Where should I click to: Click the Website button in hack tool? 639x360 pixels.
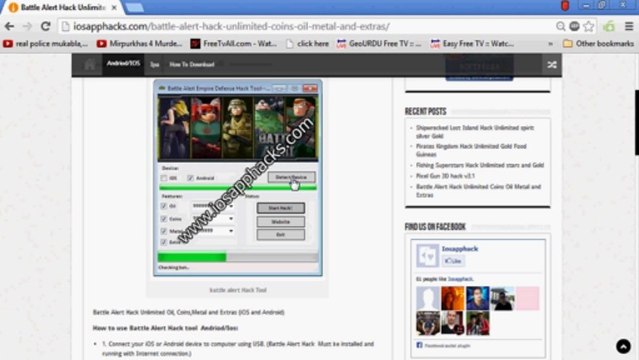[x=280, y=222]
